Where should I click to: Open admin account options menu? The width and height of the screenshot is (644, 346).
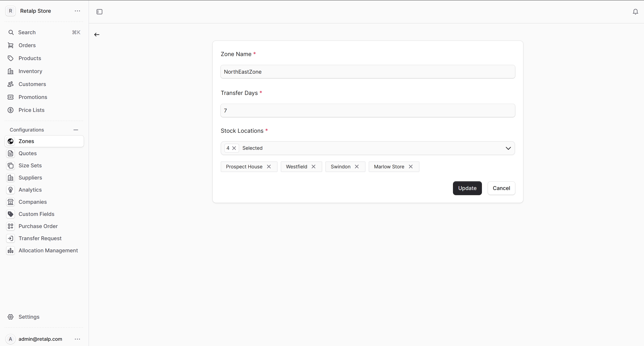(x=78, y=339)
